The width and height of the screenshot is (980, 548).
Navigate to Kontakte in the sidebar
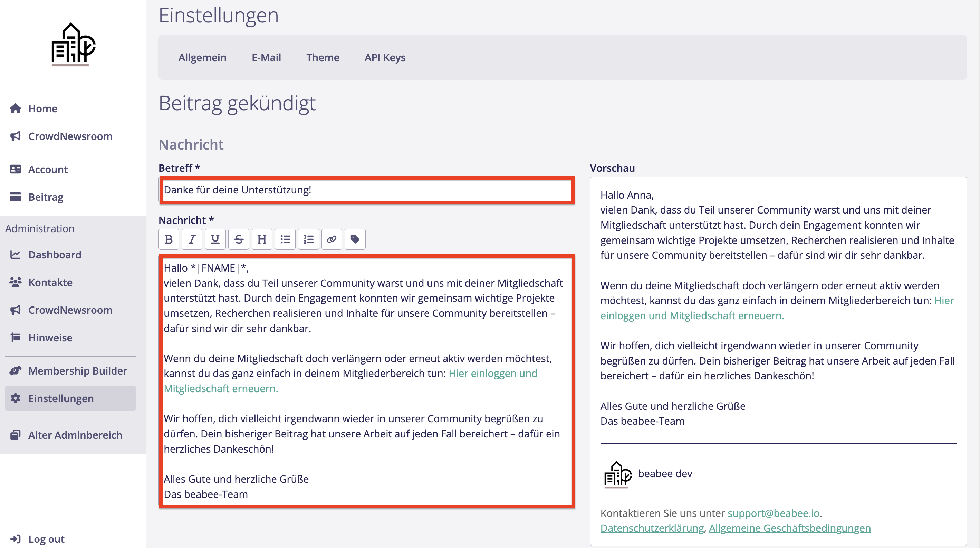tap(50, 282)
